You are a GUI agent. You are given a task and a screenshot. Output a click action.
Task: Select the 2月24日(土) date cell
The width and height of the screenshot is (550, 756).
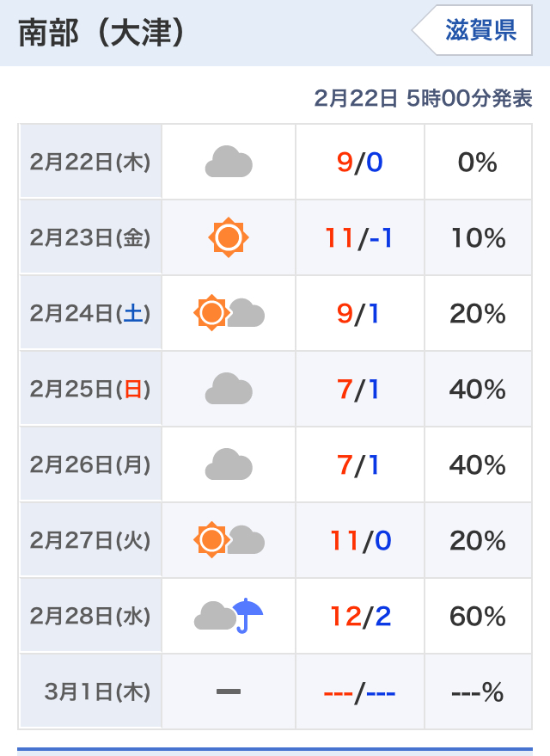click(90, 313)
